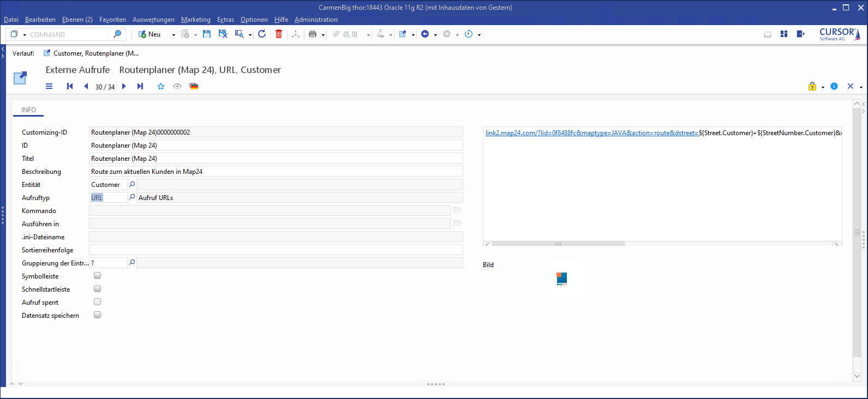Click the blue info circle icon
This screenshot has height=399, width=868.
[x=834, y=86]
